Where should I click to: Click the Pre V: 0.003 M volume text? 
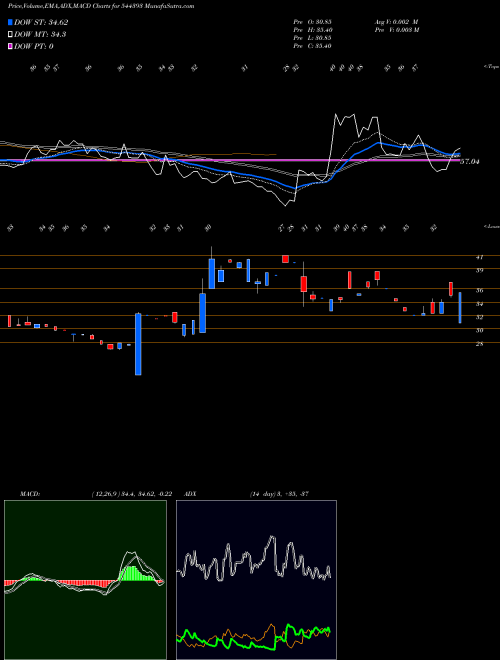click(x=397, y=30)
